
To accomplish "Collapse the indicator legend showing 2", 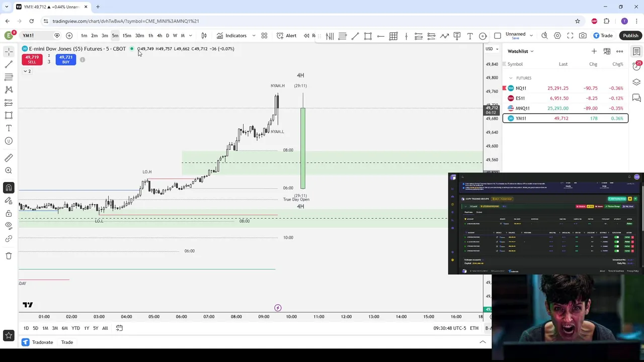I will 27,71.
